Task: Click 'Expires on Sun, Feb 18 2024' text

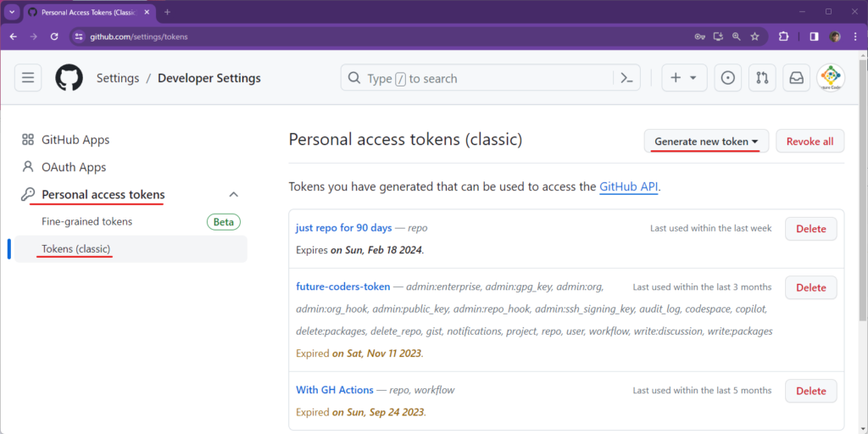Action: [360, 250]
